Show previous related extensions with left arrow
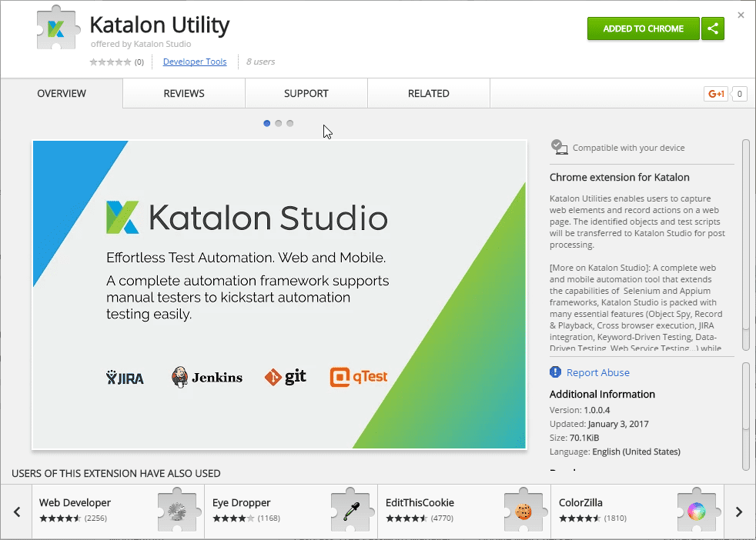756x540 pixels. 17,512
